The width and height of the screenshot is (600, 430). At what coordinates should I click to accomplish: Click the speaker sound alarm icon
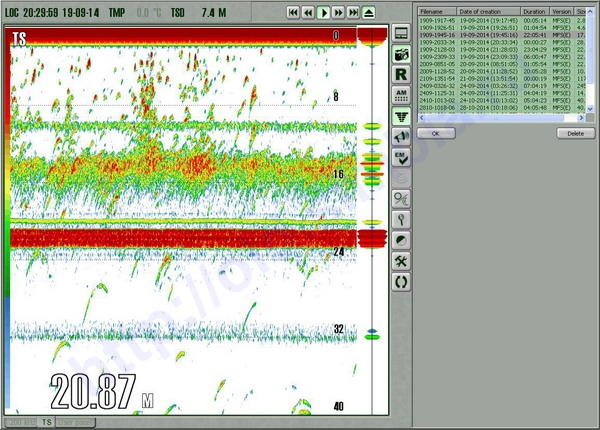(x=401, y=136)
